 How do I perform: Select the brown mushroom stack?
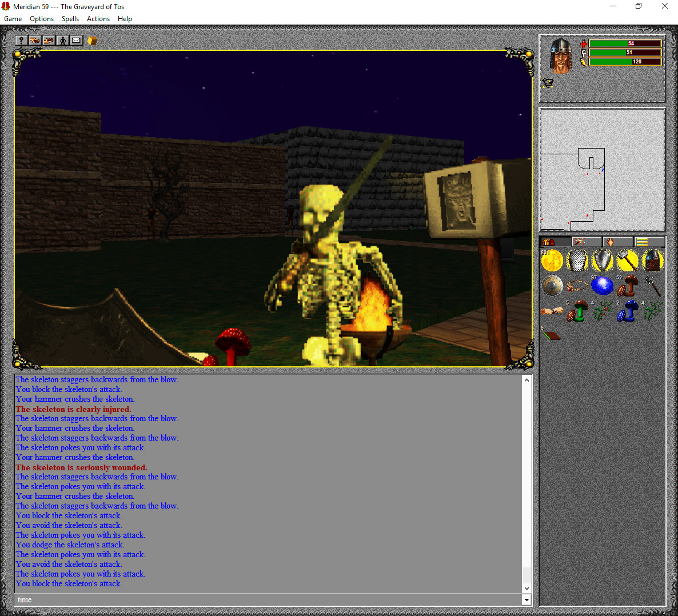[x=627, y=285]
